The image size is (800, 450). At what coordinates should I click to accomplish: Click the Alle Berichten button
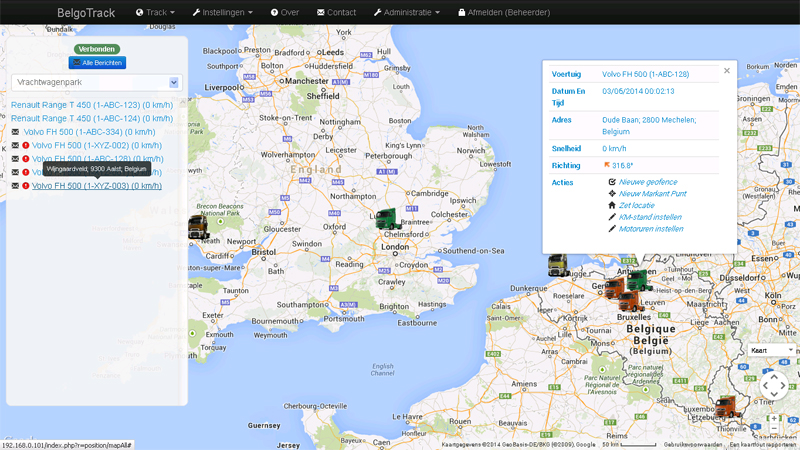[x=97, y=62]
